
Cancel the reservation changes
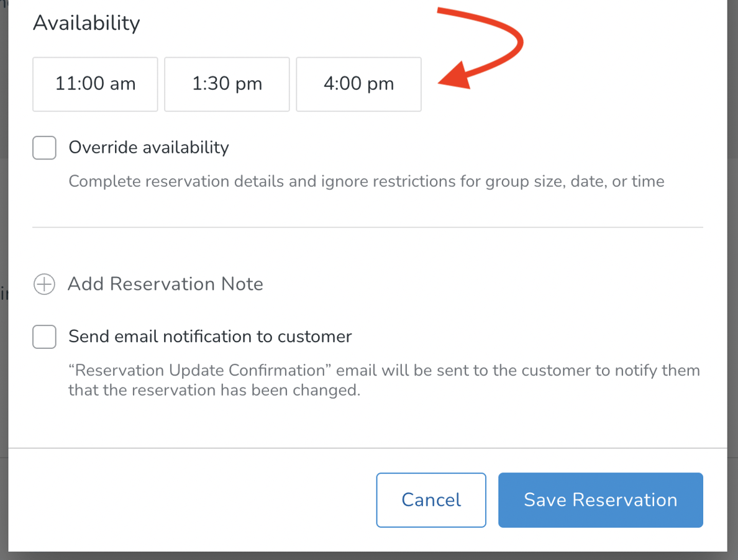click(x=430, y=500)
